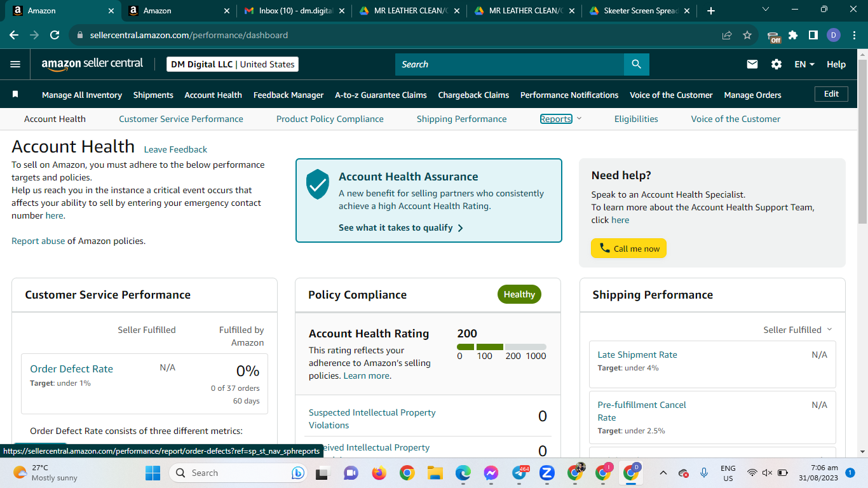Open File Explorer from the taskbar

tap(435, 473)
